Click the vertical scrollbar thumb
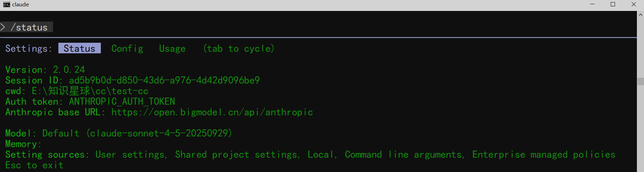Screen dimensions: 644x172 (640, 81)
